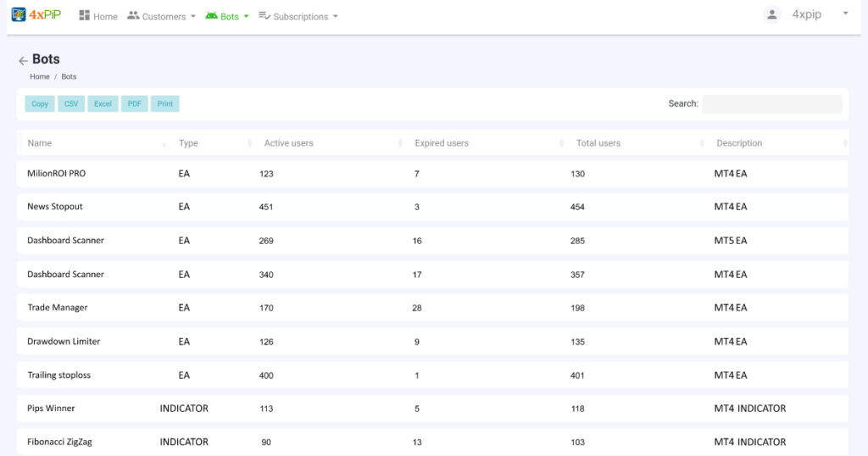Click the 4xPIP logo icon
Screen dimensions: 868x456
click(x=19, y=15)
